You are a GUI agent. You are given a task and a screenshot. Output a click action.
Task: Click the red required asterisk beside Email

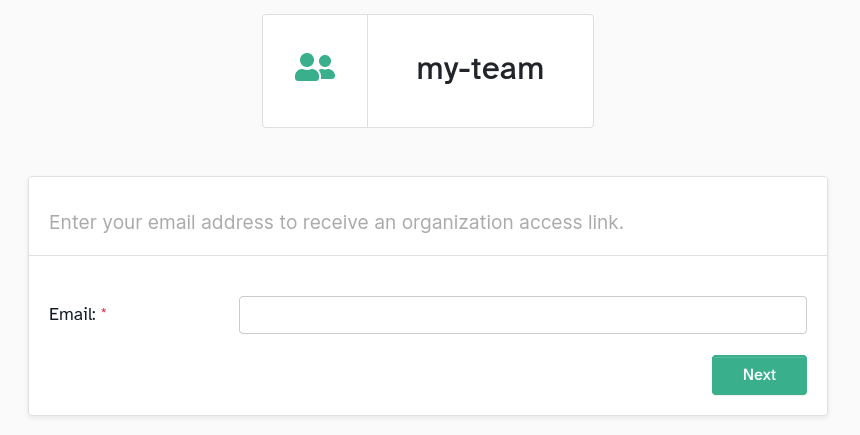point(104,312)
